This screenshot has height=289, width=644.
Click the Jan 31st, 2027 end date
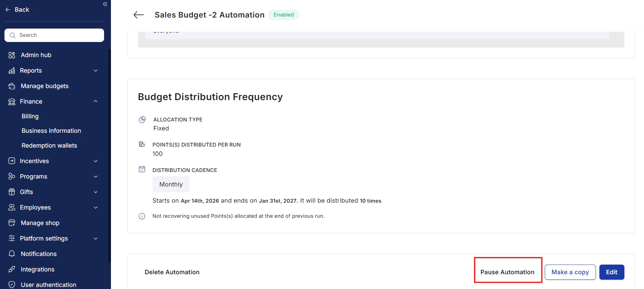[x=278, y=201]
